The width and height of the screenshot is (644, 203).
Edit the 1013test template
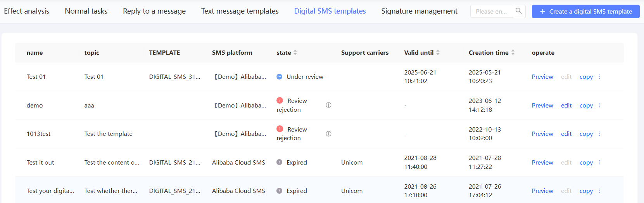tap(566, 134)
